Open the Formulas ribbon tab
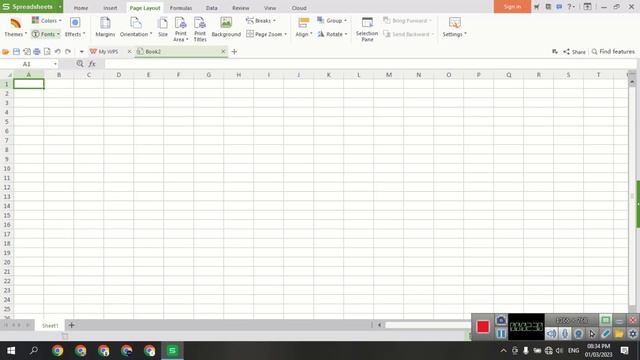Image resolution: width=640 pixels, height=360 pixels. [181, 8]
